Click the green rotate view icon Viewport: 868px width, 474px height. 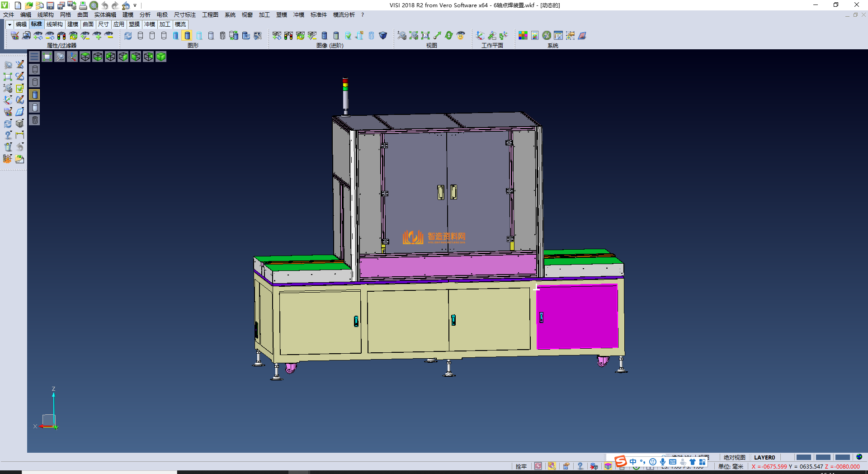pyautogui.click(x=448, y=36)
